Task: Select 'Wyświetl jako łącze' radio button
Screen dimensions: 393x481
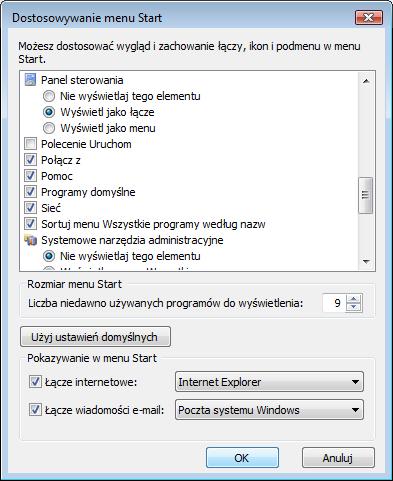Action: coord(49,112)
